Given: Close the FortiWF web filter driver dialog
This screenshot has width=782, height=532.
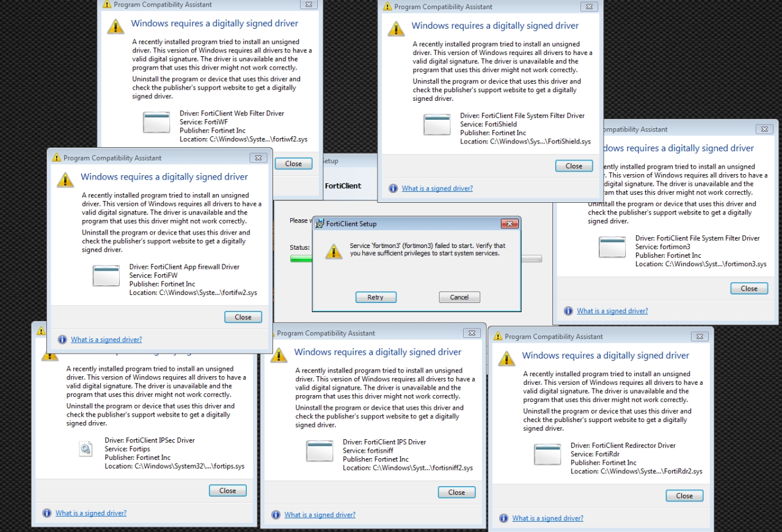Looking at the screenshot, I should click(x=294, y=164).
